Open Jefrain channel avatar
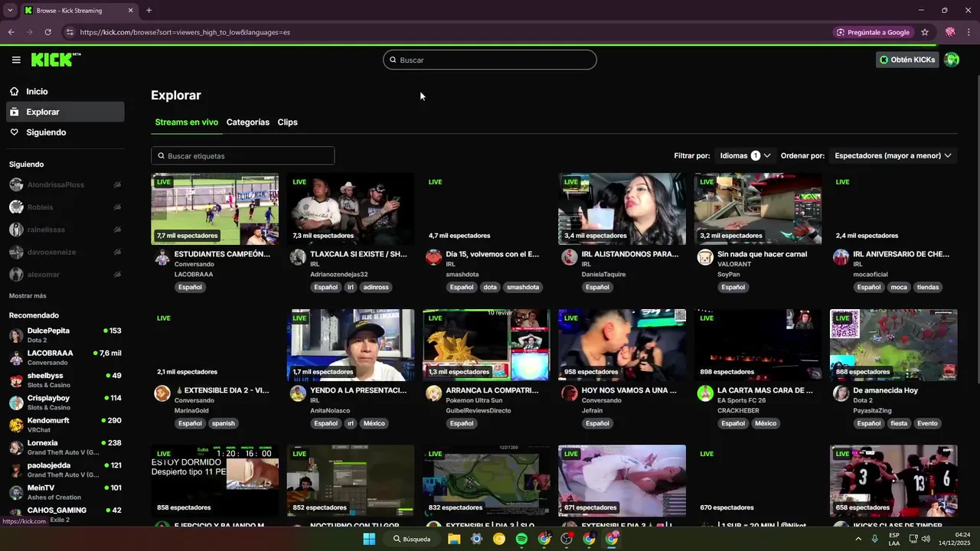 pos(570,393)
